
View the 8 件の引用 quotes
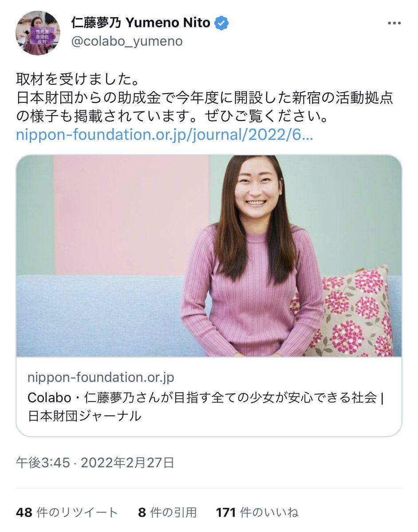(x=167, y=512)
